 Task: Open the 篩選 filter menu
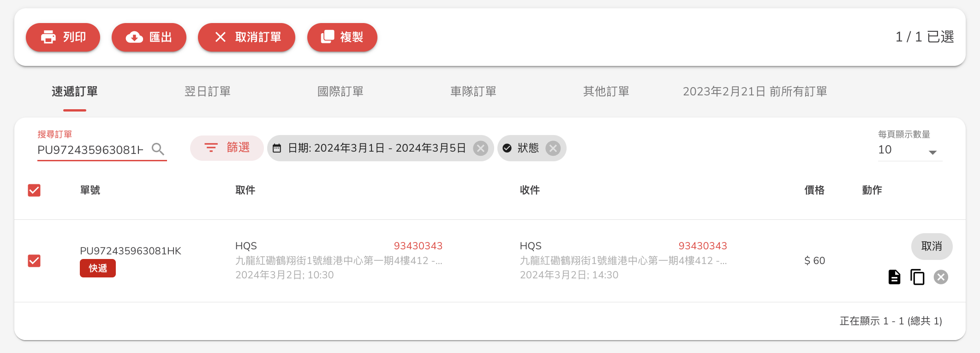tap(227, 148)
